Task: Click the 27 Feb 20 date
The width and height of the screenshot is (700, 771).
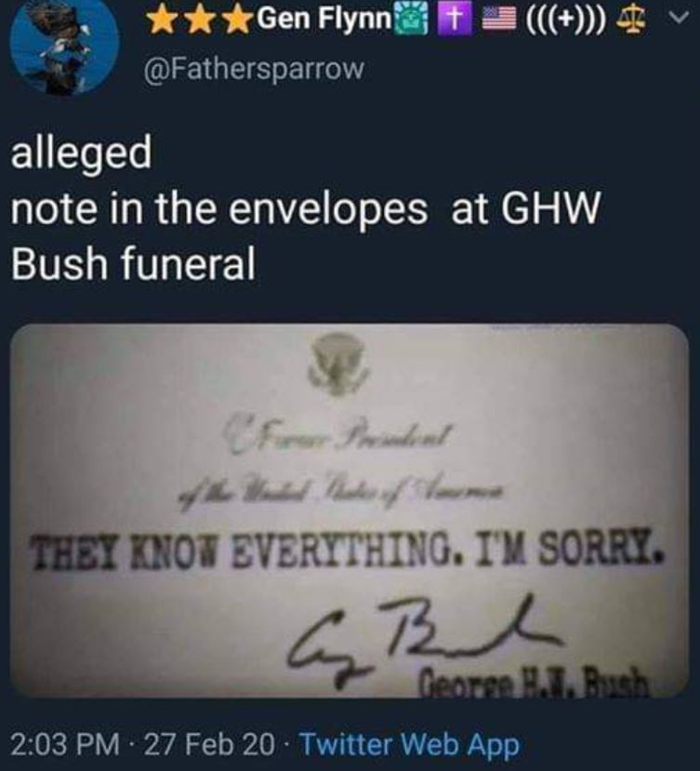Action: [209, 745]
